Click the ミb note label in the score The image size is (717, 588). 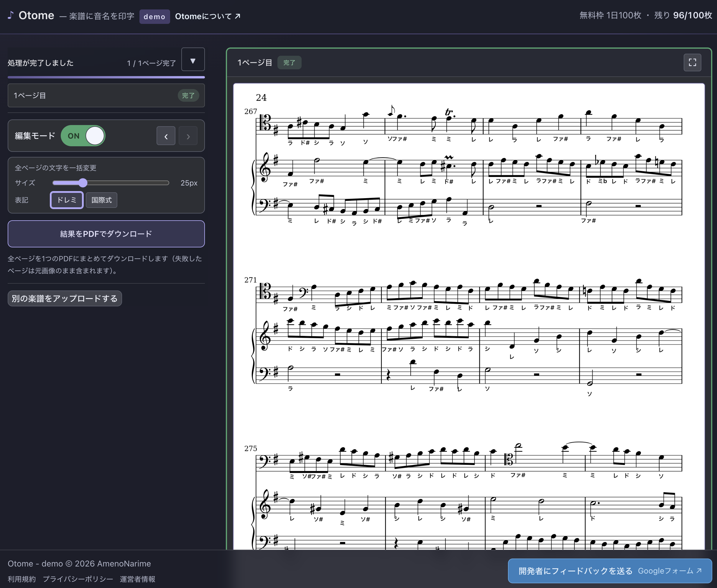[x=603, y=181]
